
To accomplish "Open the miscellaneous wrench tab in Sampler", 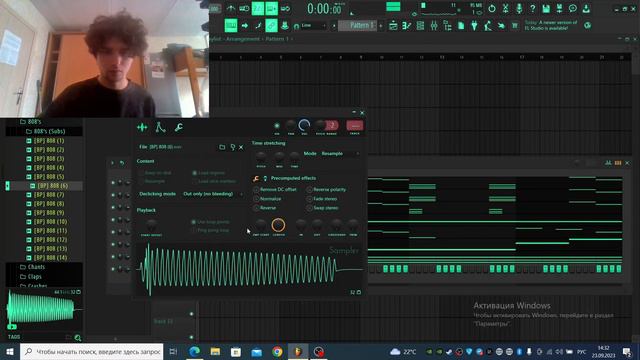I will coord(178,127).
